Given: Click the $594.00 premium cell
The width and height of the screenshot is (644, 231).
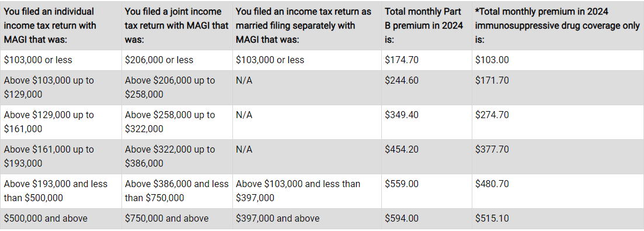Looking at the screenshot, I should 426,218.
